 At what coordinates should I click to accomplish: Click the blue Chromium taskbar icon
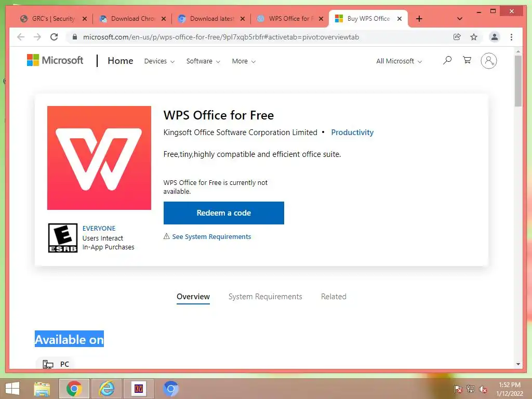coord(170,389)
